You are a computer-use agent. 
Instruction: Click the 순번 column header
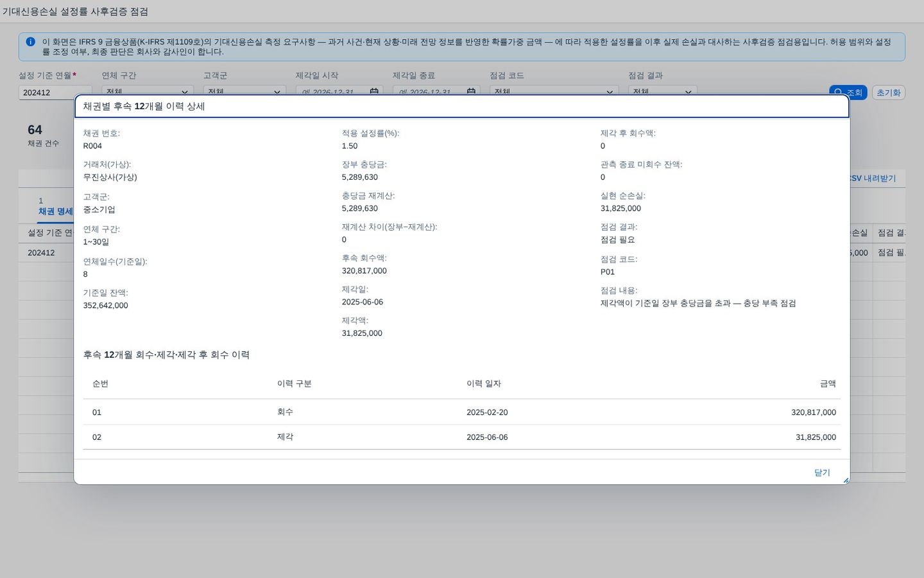tap(101, 383)
